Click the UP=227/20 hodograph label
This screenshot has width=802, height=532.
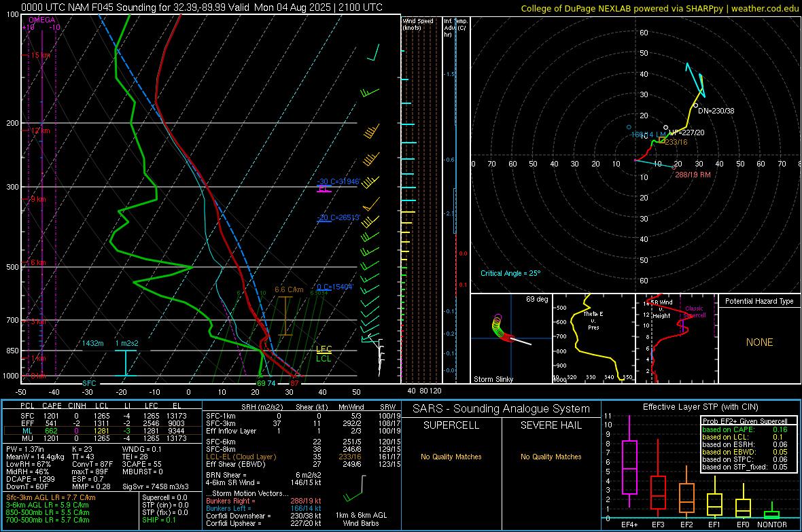pyautogui.click(x=686, y=132)
